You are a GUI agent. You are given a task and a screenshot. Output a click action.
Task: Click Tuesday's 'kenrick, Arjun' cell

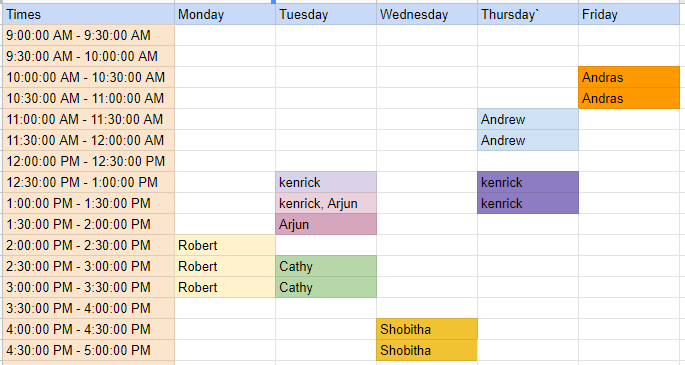326,203
